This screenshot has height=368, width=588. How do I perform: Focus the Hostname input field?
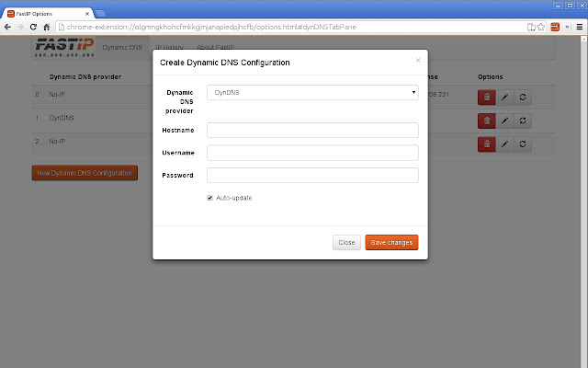(312, 131)
